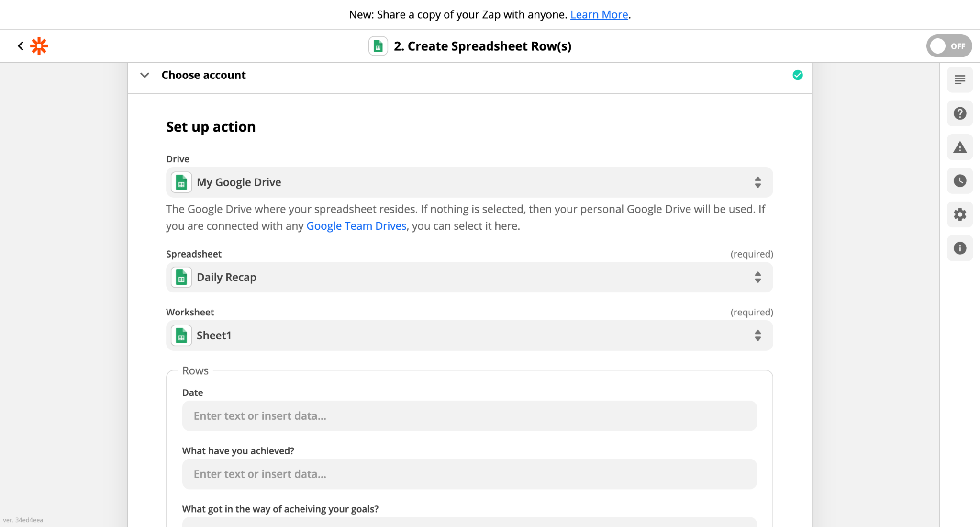This screenshot has width=980, height=527.
Task: Click the green checkmark on Choose account
Action: [798, 75]
